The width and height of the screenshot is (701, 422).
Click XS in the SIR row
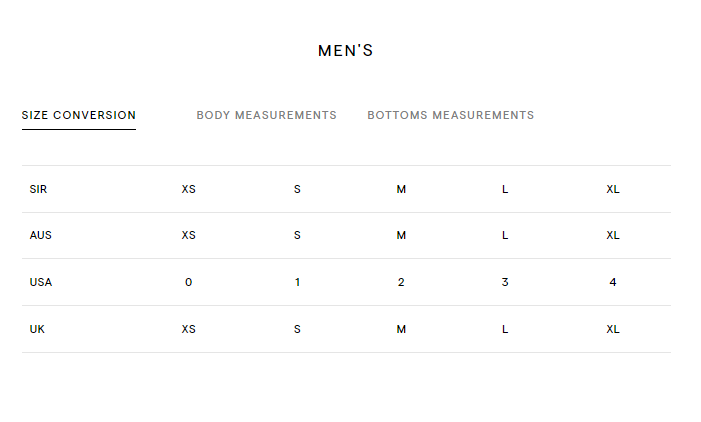click(189, 189)
